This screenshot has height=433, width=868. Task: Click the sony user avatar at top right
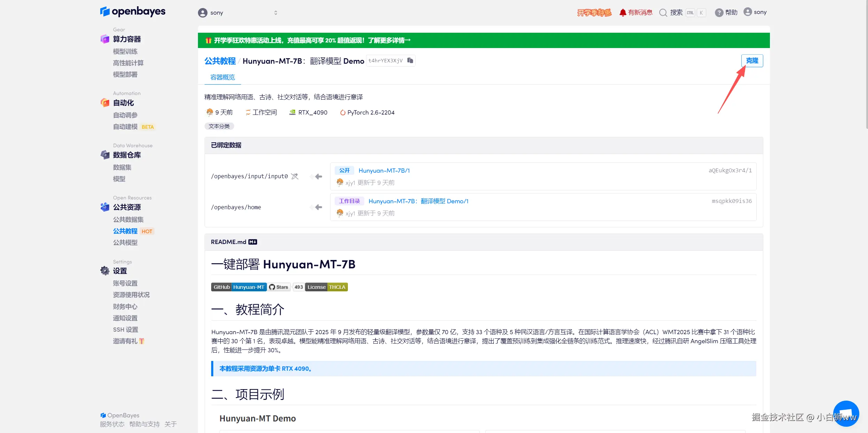pyautogui.click(x=748, y=12)
